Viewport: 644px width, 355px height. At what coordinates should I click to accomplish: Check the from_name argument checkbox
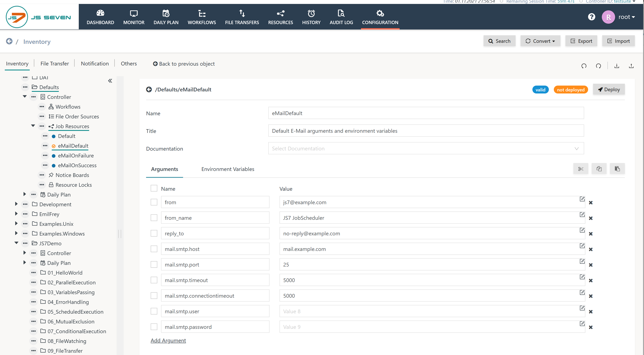click(x=154, y=218)
